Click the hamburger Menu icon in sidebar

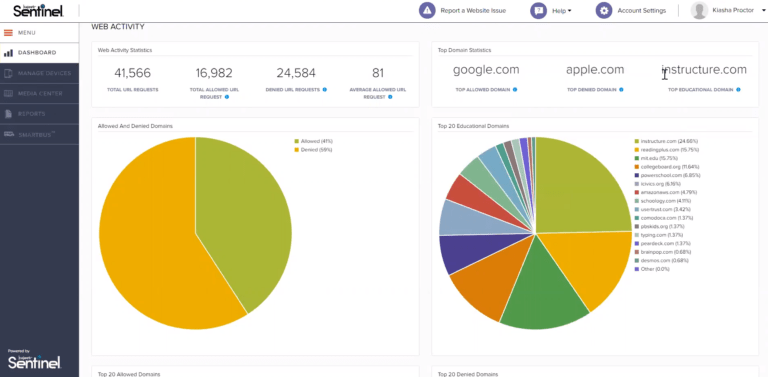(x=8, y=33)
